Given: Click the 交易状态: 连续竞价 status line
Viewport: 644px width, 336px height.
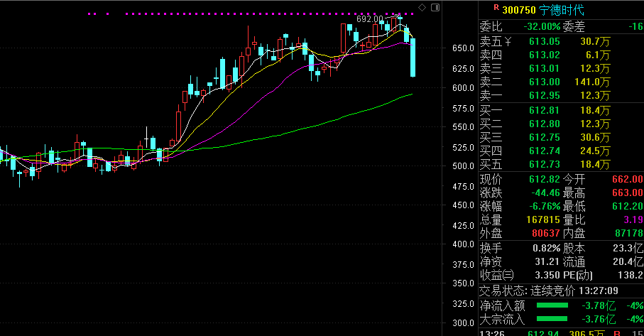Looking at the screenshot, I should [527, 291].
